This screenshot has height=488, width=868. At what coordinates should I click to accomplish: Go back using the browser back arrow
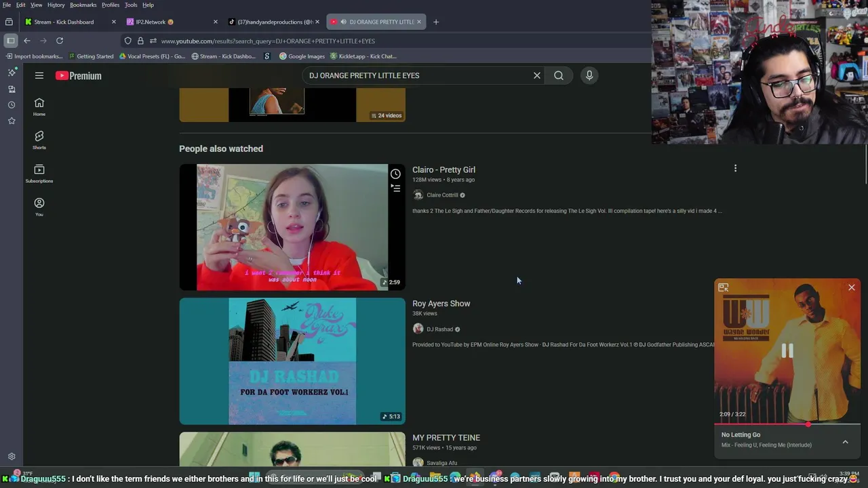[27, 41]
